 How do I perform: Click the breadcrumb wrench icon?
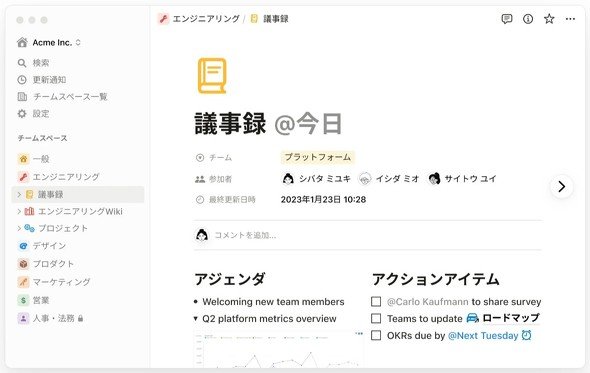[x=163, y=18]
